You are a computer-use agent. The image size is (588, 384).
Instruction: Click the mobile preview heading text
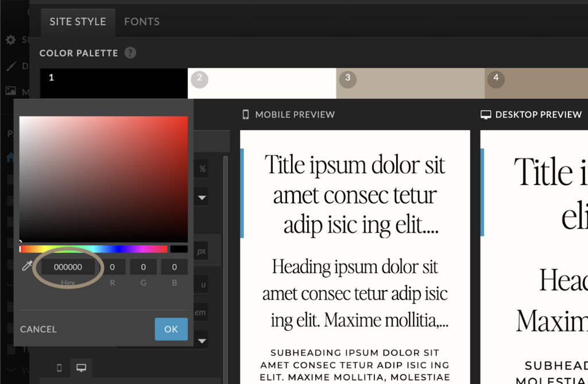(x=355, y=293)
